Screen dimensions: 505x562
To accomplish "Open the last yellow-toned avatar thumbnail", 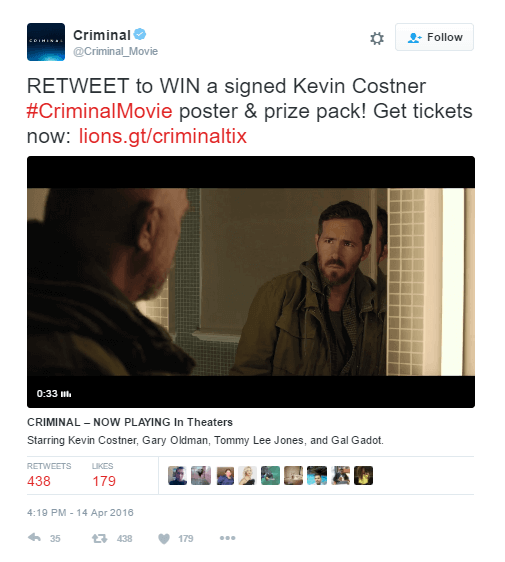I will click(363, 476).
